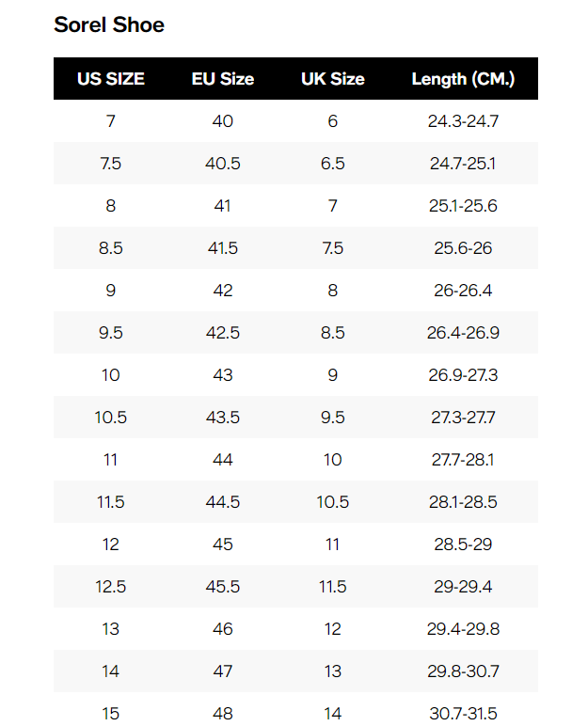Click length value 29.8-30.7

pos(463,671)
